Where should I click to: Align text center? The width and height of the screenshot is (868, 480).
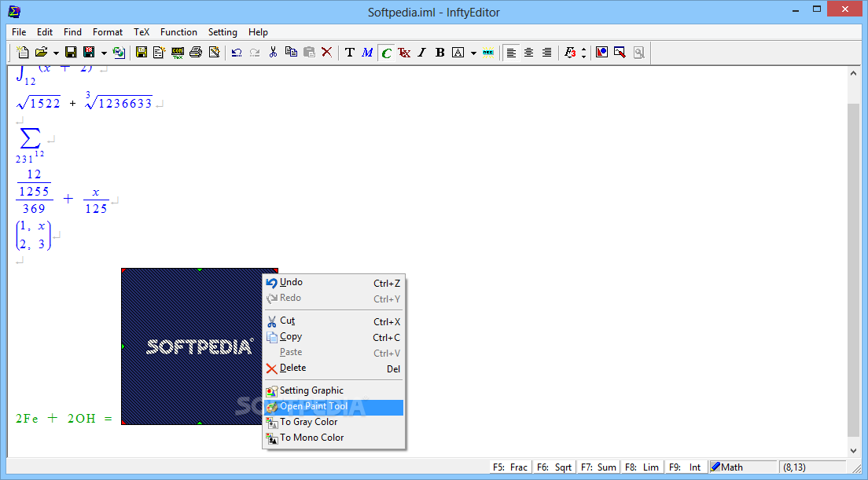pyautogui.click(x=529, y=53)
